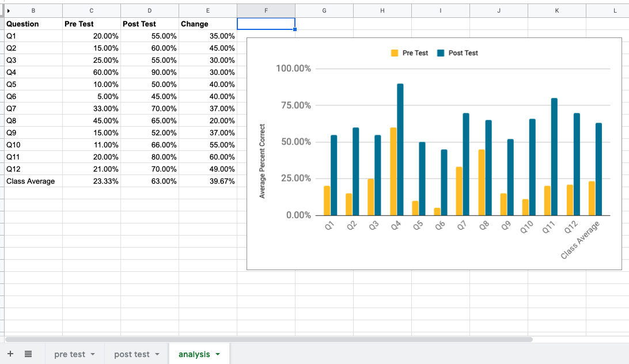The height and width of the screenshot is (364, 629).
Task: Click the blue Post Test legend swatch
Action: [x=441, y=53]
